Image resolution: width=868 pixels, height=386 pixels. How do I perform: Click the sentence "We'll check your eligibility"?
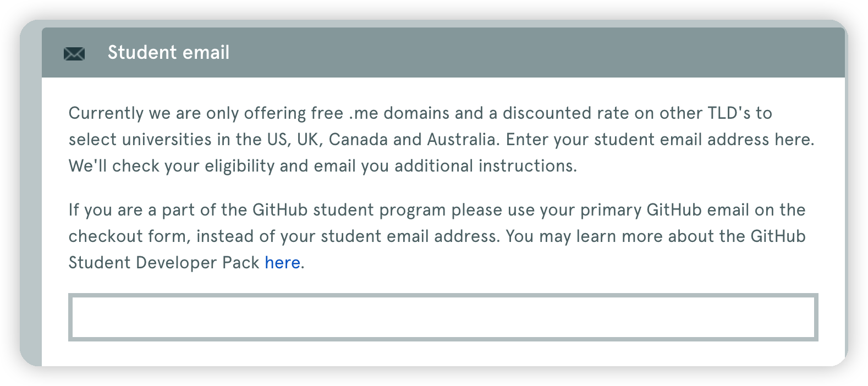coord(172,166)
